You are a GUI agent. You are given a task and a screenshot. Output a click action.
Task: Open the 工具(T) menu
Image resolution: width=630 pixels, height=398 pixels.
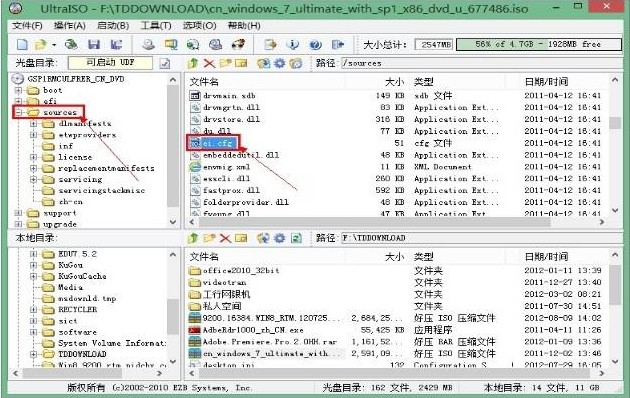[155, 26]
